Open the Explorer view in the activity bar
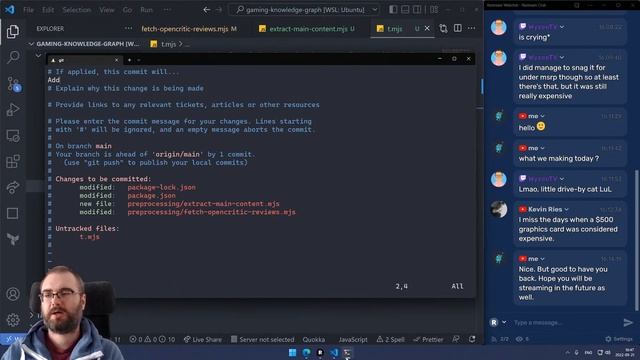Image resolution: width=640 pixels, height=360 pixels. tap(13, 31)
